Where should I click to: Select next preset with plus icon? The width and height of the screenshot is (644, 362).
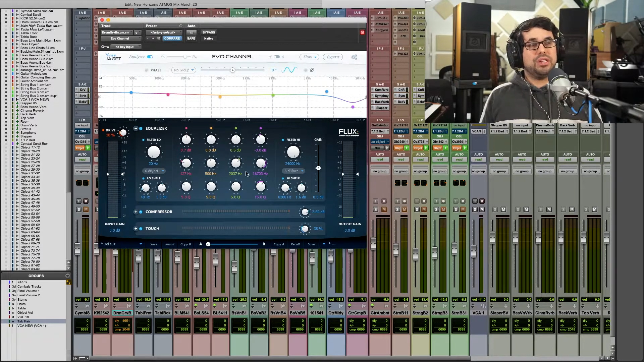tap(153, 39)
